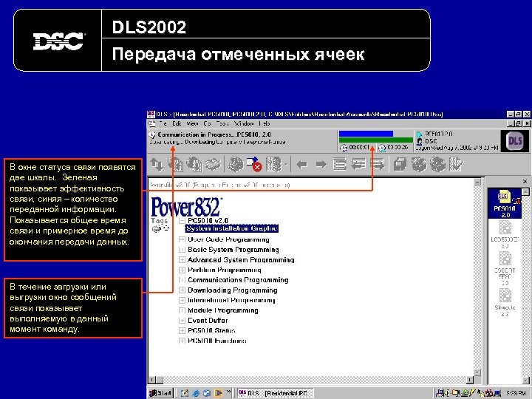
Task: Click the system tray clock
Action: [x=516, y=393]
